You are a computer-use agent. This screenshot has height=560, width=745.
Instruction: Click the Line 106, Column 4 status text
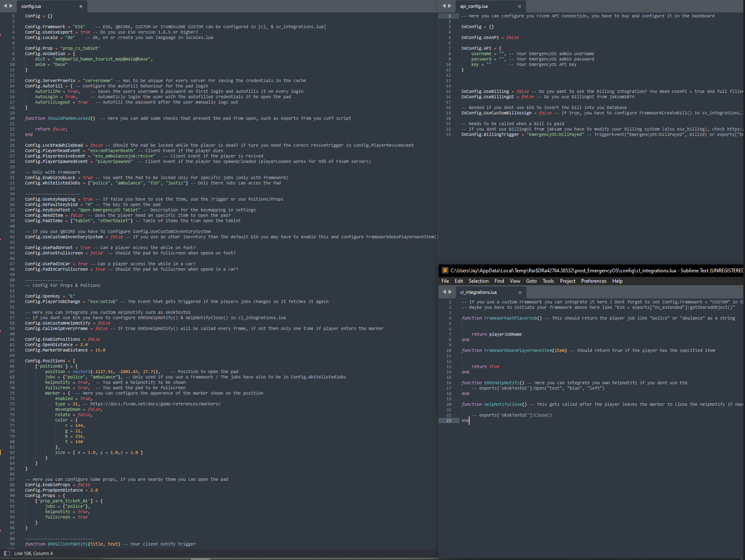tap(34, 554)
